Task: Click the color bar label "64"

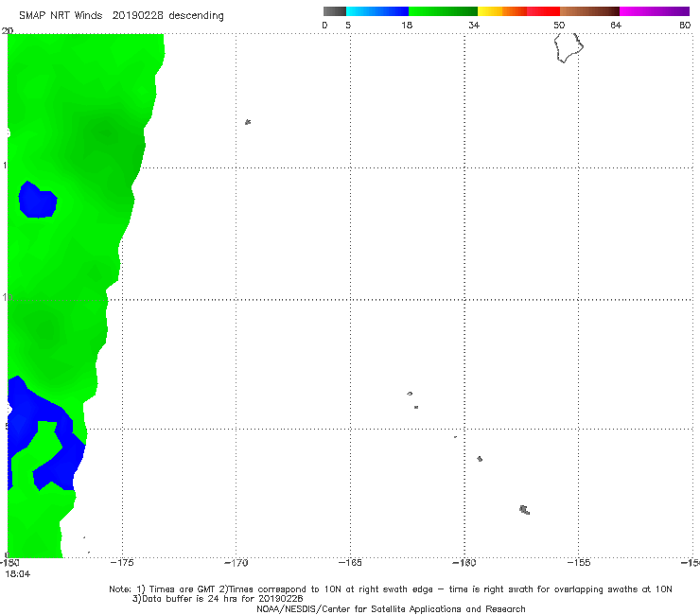Action: click(616, 25)
